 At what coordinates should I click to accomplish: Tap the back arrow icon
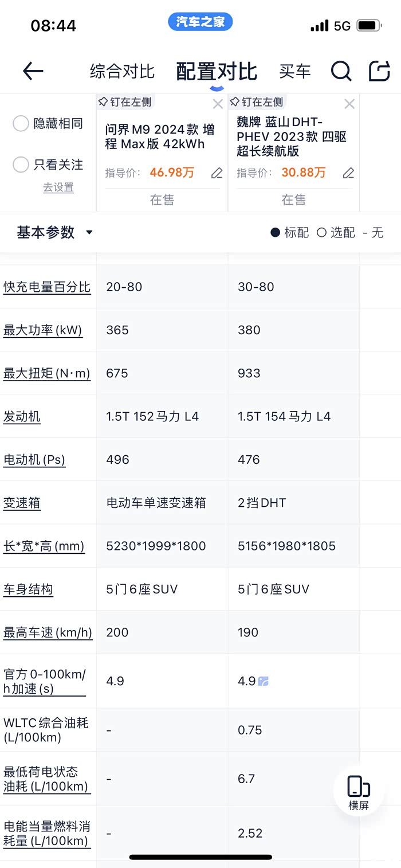[x=33, y=71]
